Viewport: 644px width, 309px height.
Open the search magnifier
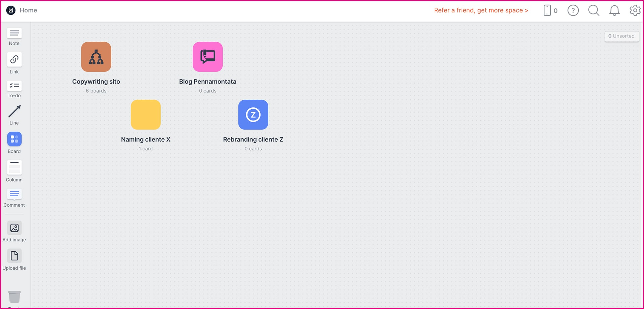594,10
